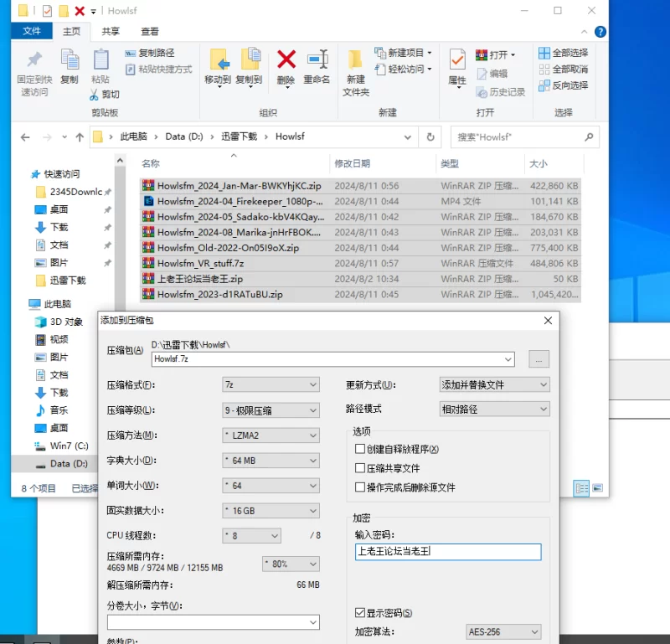
Task: Click the Move to (移动到) icon
Action: tap(218, 60)
